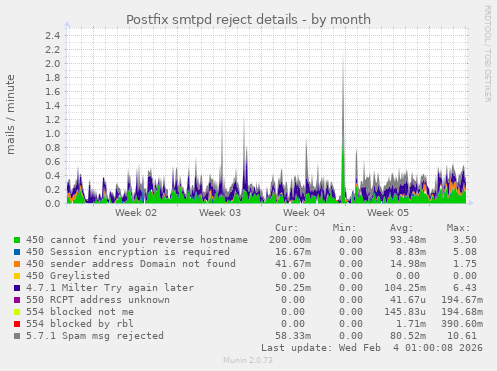Click the Cur: column header
The width and height of the screenshot is (497, 371).
tap(287, 228)
